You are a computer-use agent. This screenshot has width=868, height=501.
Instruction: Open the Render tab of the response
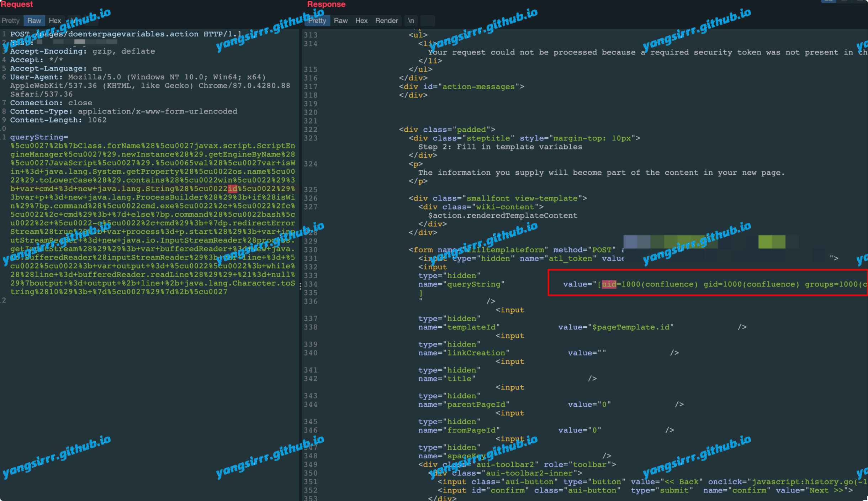386,21
